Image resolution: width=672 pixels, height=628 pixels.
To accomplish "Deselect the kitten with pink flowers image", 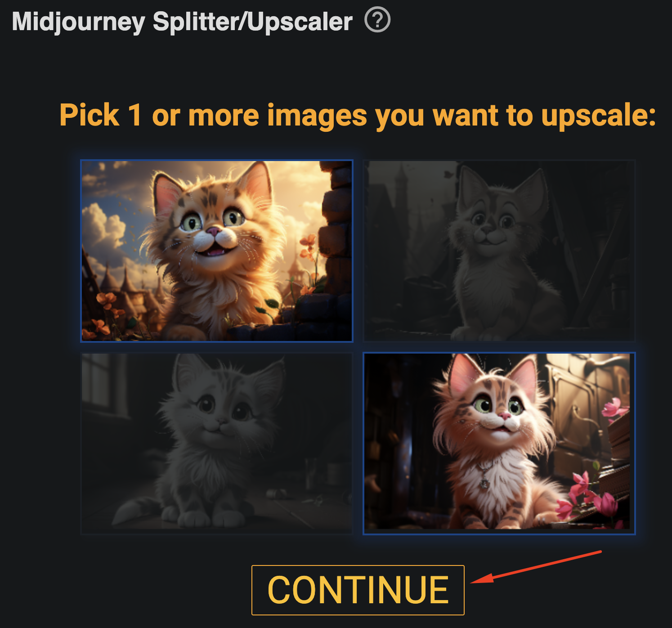I will (x=499, y=444).
